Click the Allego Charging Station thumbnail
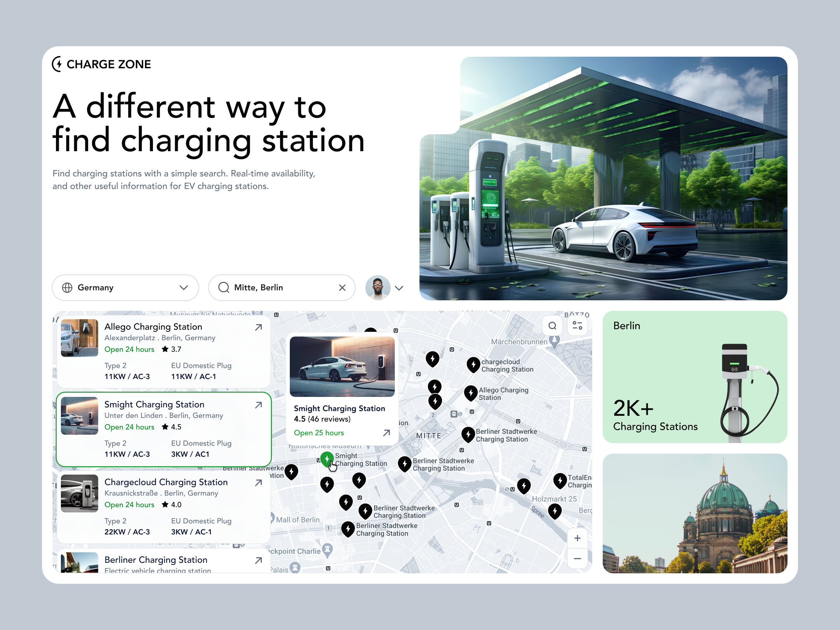Viewport: 840px width, 630px height. (x=79, y=338)
